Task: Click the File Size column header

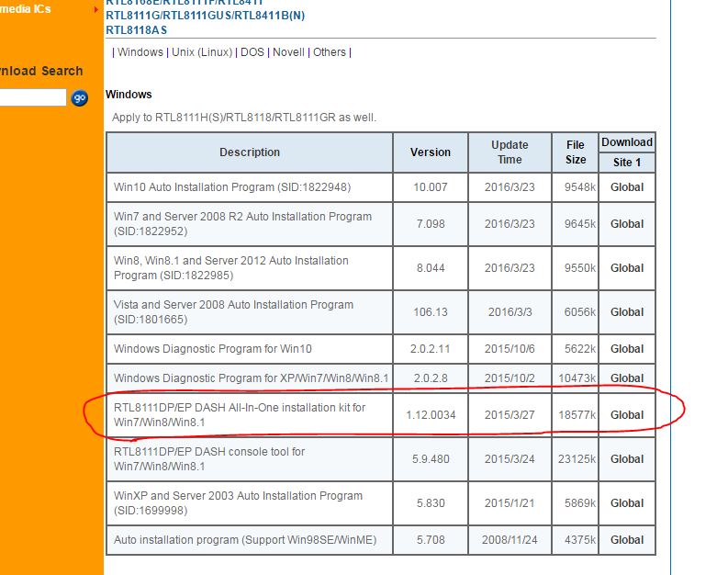Action: [x=576, y=152]
